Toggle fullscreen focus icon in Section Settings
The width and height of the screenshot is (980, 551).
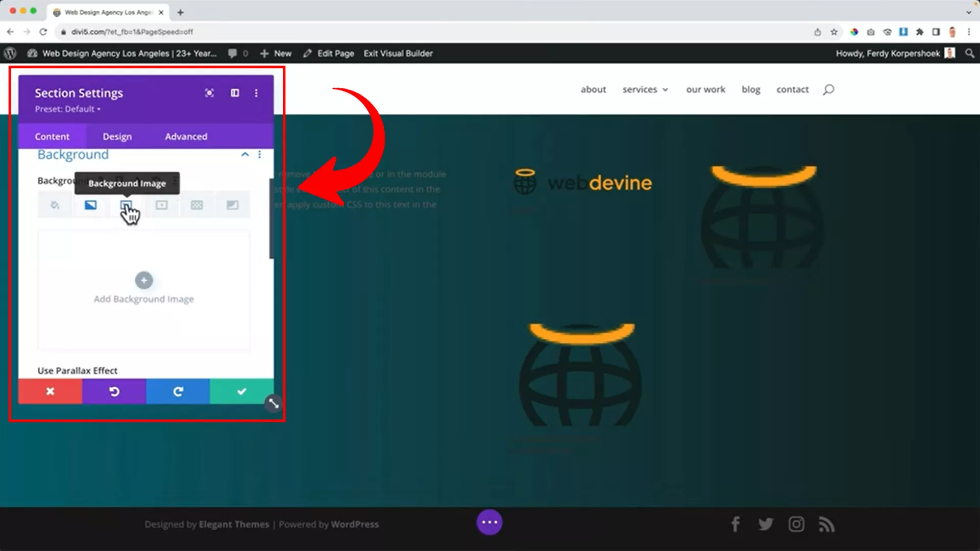209,93
